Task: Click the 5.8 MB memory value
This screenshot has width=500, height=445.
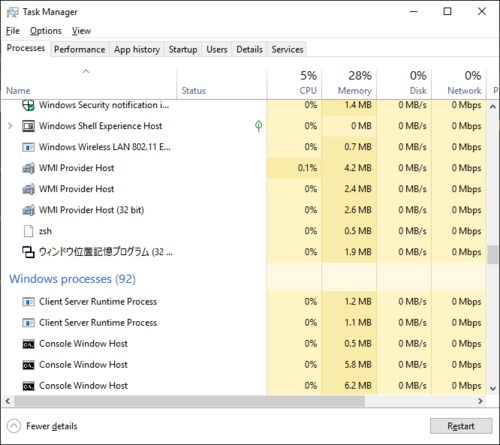Action: click(x=358, y=365)
